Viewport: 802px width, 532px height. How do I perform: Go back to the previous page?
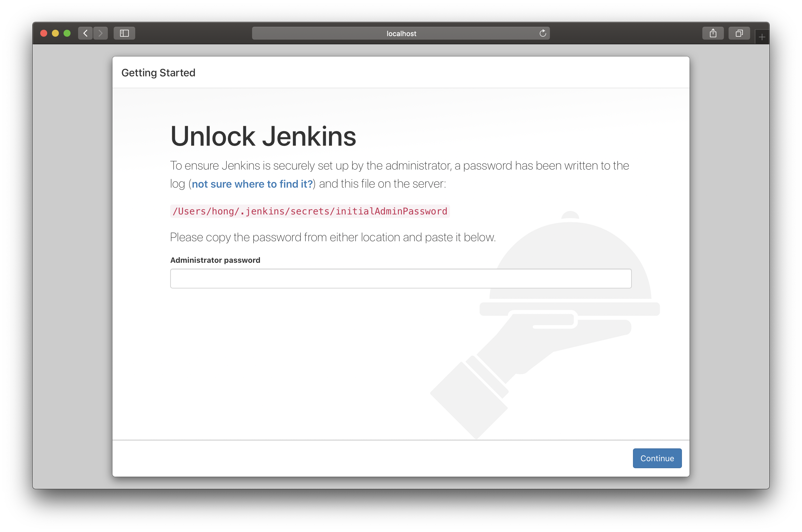point(85,33)
